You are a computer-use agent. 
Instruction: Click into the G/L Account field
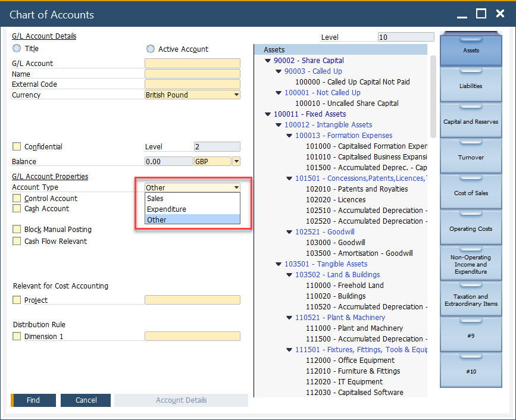(192, 64)
